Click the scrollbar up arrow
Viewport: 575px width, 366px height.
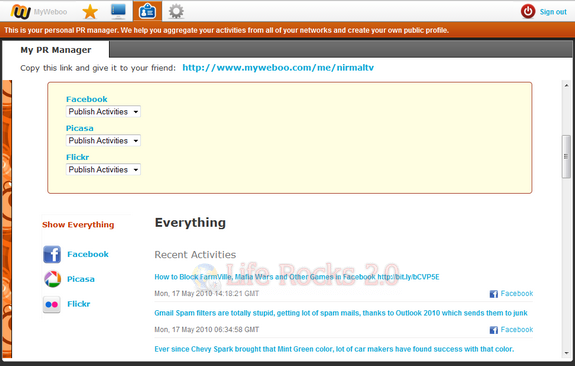click(566, 85)
